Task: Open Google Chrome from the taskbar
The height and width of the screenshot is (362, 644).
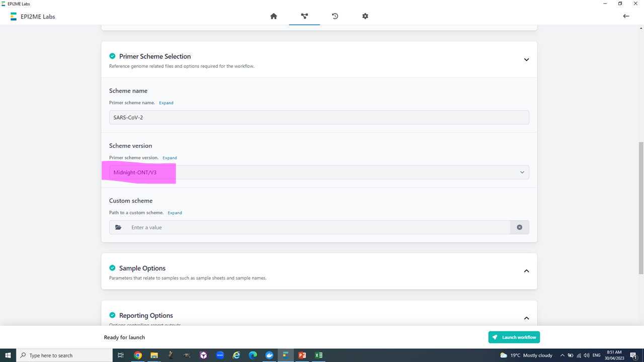Action: click(x=137, y=355)
